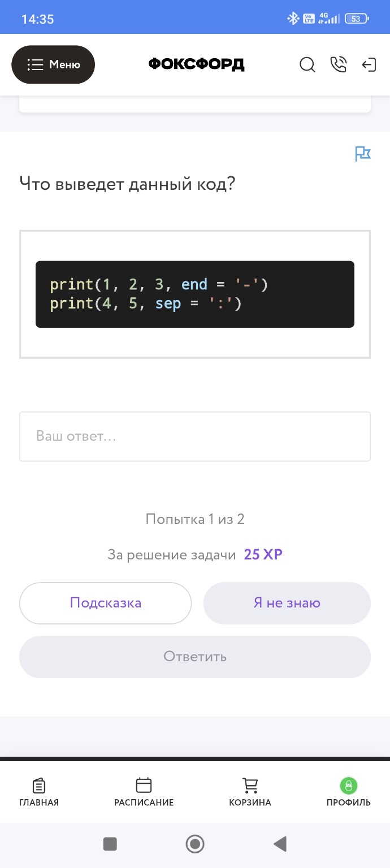Viewport: 390px width, 868px height.
Task: Tap the phone call icon
Action: [x=339, y=64]
